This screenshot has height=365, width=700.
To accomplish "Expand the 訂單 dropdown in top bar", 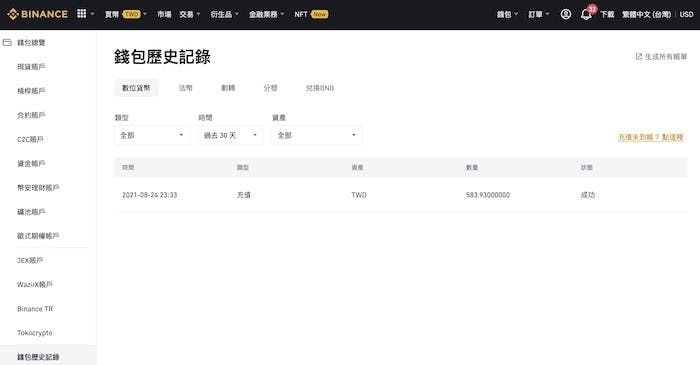I will click(x=539, y=14).
